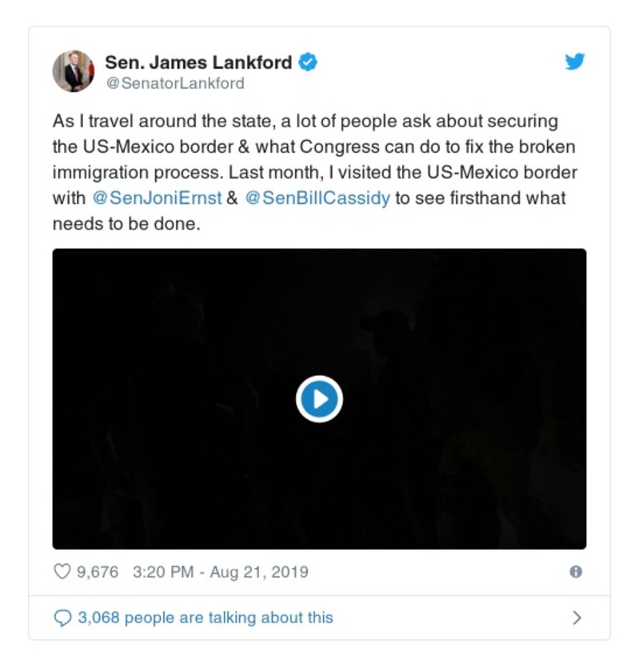The image size is (639, 672).
Task: Open the Sen. James Lankford name link
Action: point(198,62)
